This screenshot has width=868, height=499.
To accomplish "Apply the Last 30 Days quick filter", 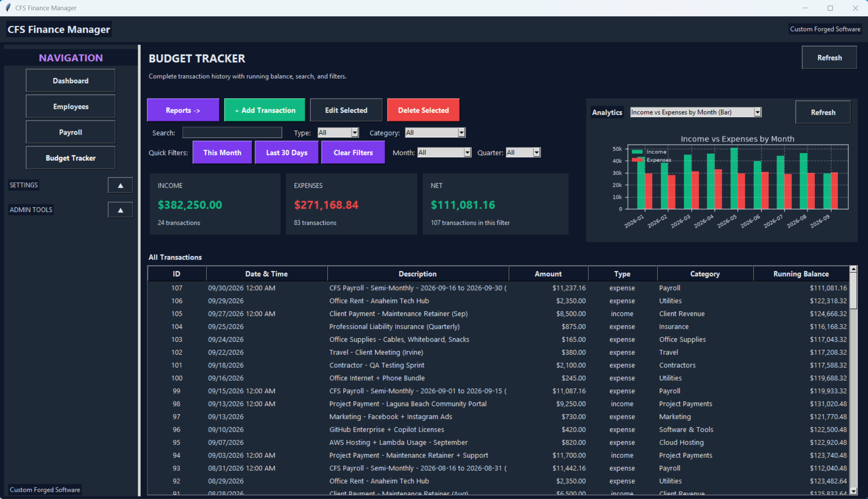I will pos(287,152).
